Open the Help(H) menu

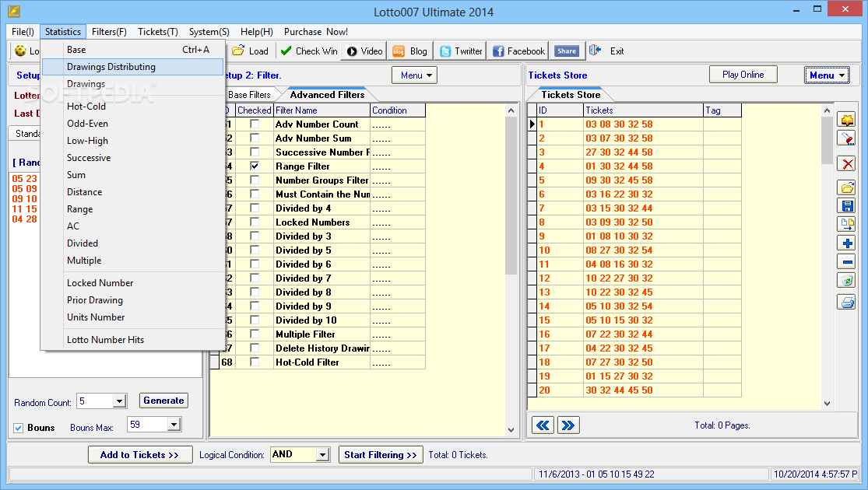(257, 32)
